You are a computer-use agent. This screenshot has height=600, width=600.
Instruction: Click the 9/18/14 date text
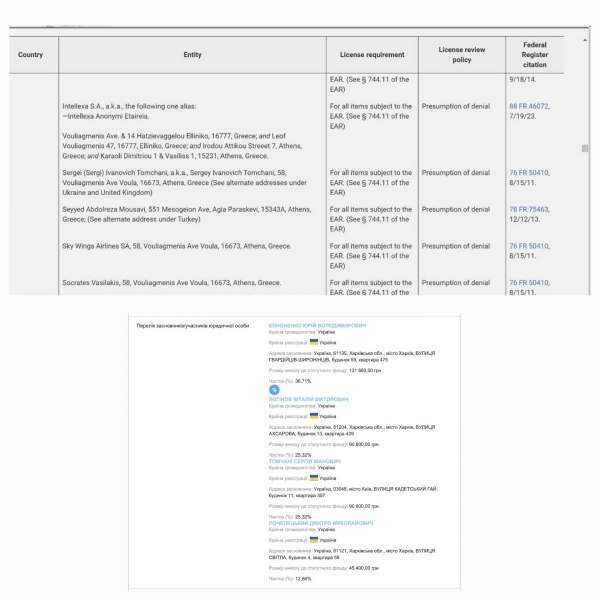[522, 79]
